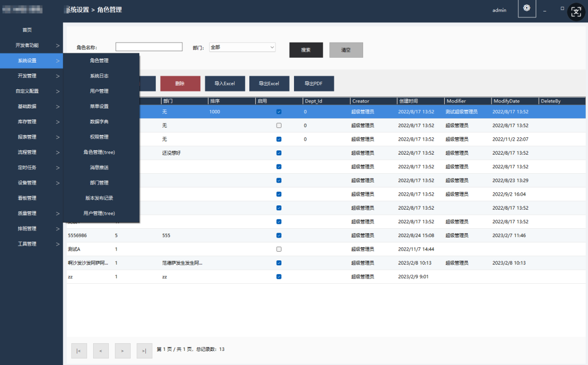Select the 5556986 role name cell
Image resolution: width=588 pixels, height=365 pixels.
click(x=77, y=235)
